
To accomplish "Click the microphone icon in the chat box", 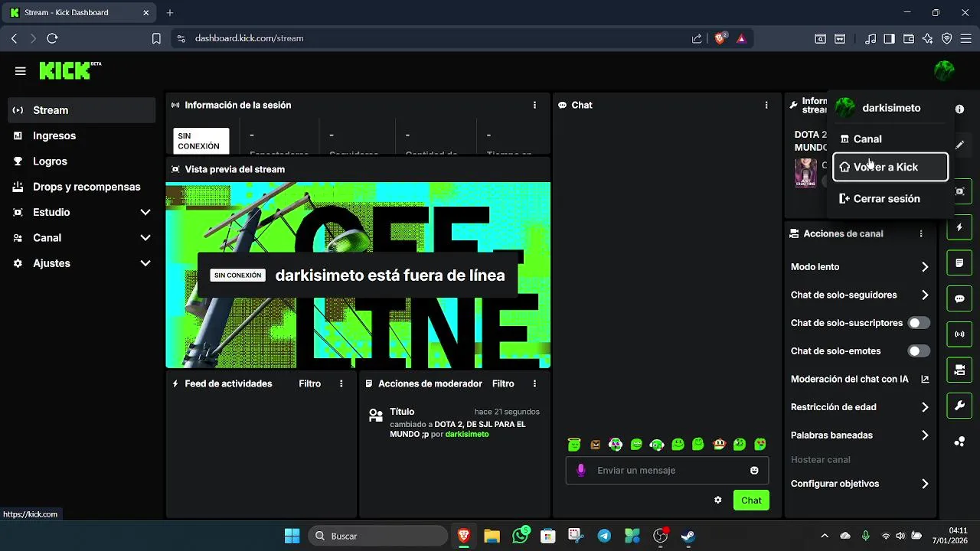I will point(581,470).
